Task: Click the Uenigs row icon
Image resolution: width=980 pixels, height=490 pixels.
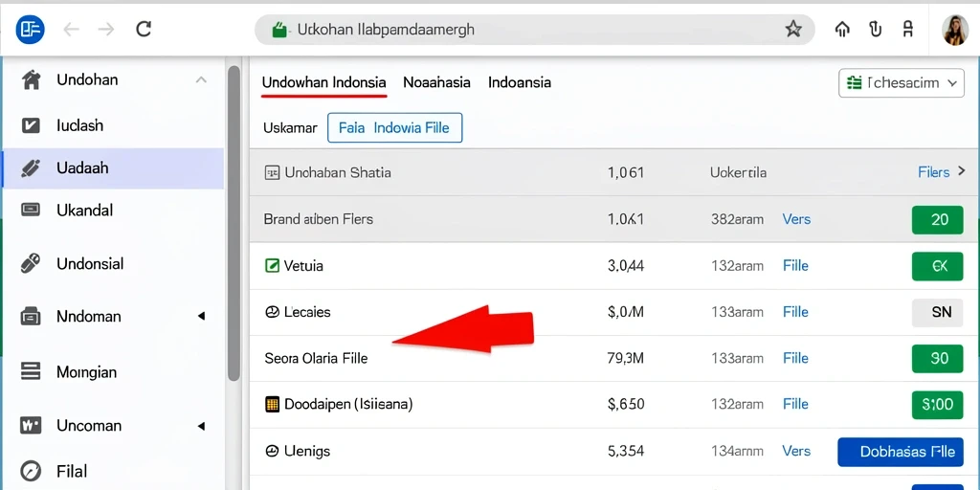Action: [x=272, y=451]
